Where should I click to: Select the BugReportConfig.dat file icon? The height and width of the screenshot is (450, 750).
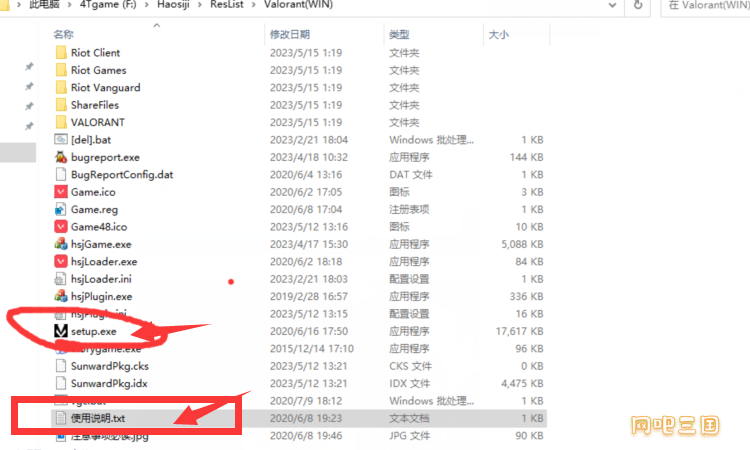point(61,175)
